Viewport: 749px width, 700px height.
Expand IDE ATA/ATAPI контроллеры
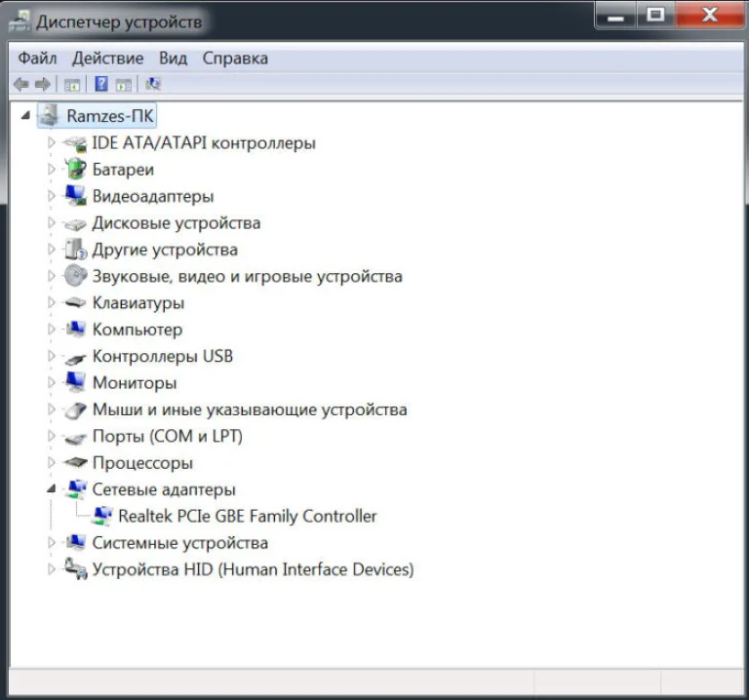pyautogui.click(x=51, y=142)
